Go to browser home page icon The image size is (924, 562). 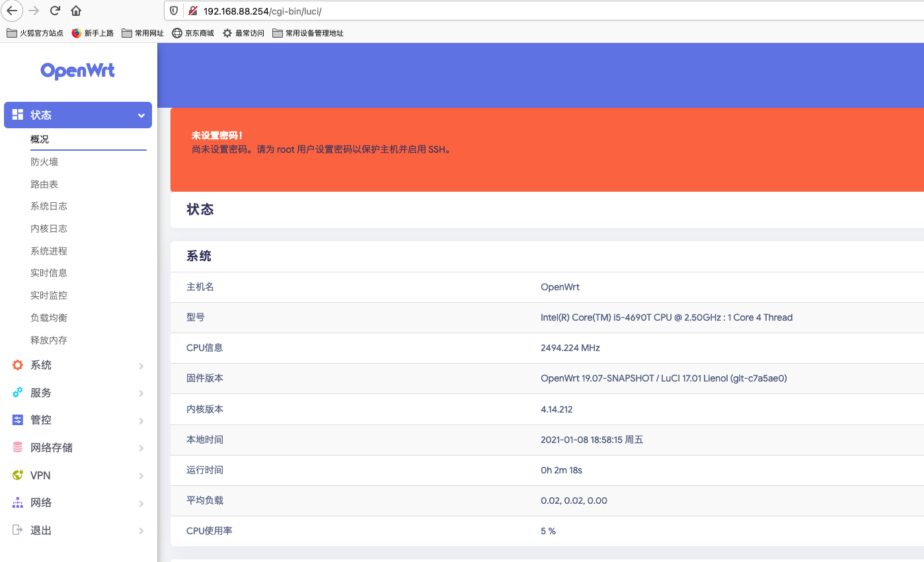point(76,11)
